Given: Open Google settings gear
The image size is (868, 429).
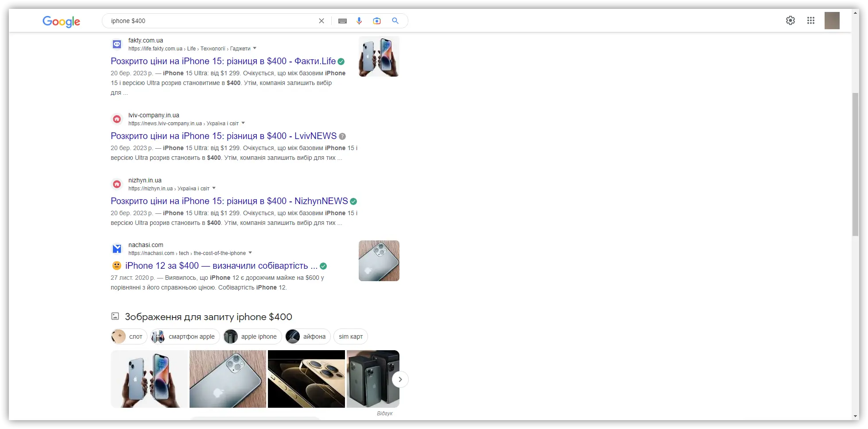Looking at the screenshot, I should coord(790,20).
